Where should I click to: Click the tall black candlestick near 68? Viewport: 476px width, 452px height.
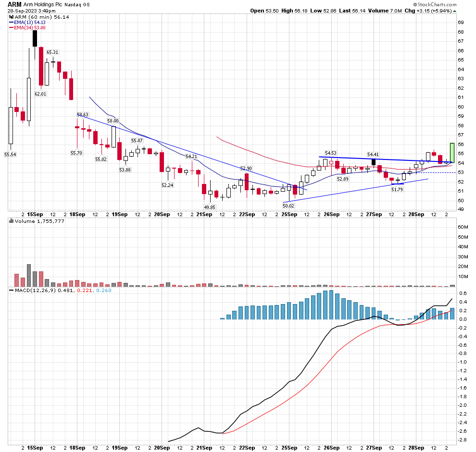(x=35, y=38)
